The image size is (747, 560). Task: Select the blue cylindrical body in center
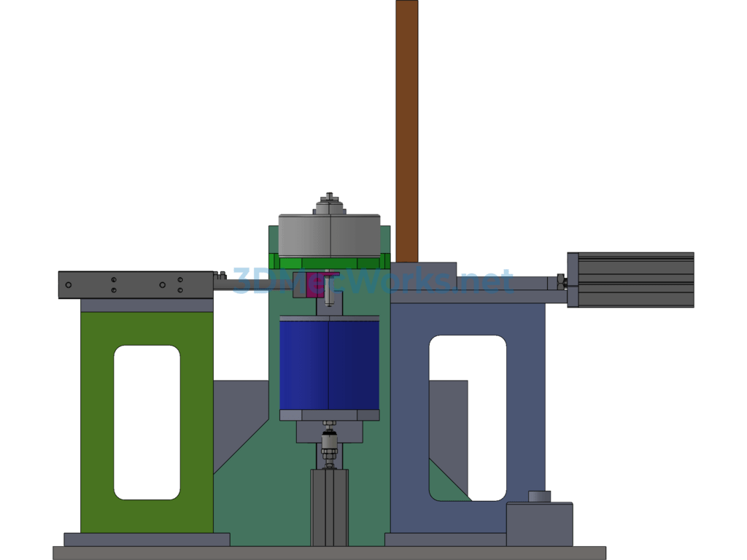click(329, 363)
